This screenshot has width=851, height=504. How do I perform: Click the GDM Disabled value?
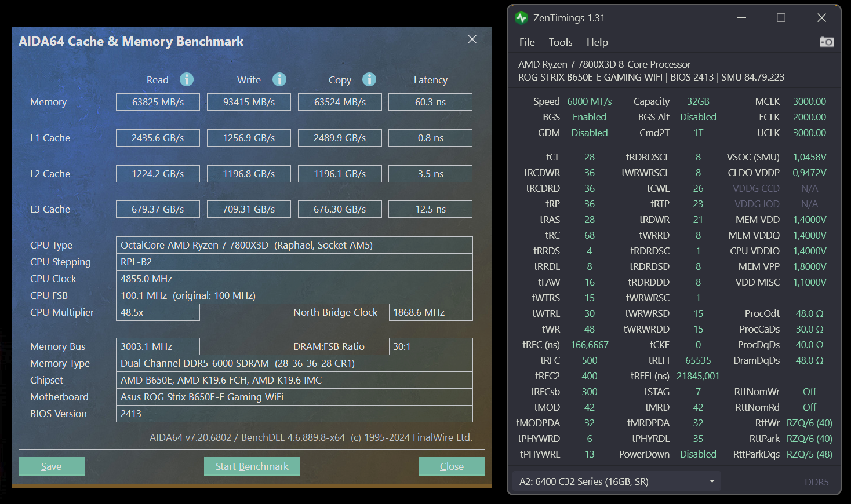pos(590,133)
